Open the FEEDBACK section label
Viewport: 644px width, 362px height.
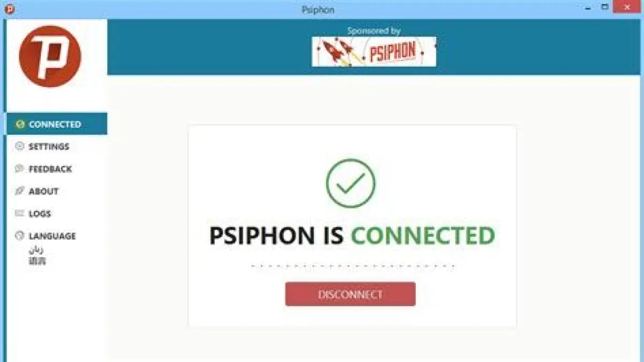(x=50, y=169)
